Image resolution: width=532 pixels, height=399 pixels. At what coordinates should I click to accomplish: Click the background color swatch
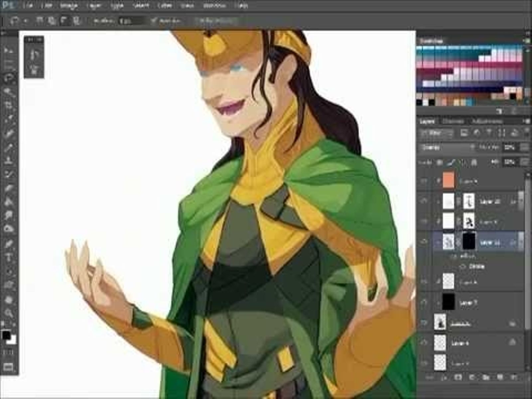coord(12,340)
